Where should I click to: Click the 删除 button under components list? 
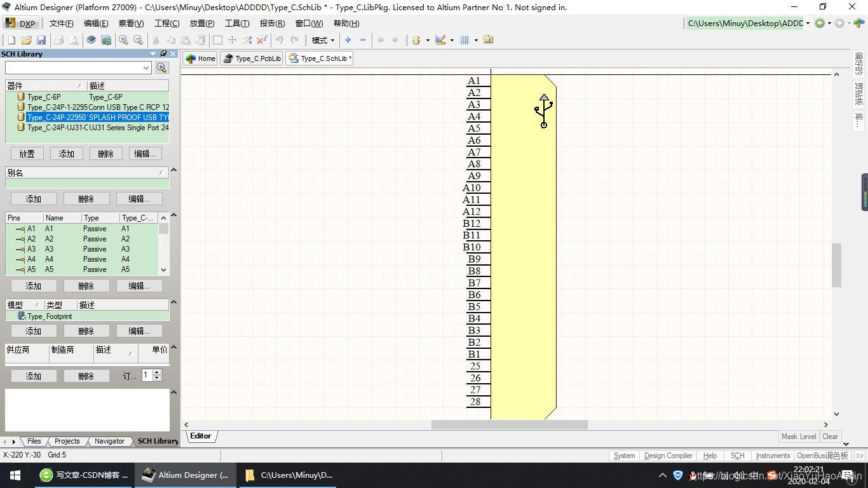105,154
